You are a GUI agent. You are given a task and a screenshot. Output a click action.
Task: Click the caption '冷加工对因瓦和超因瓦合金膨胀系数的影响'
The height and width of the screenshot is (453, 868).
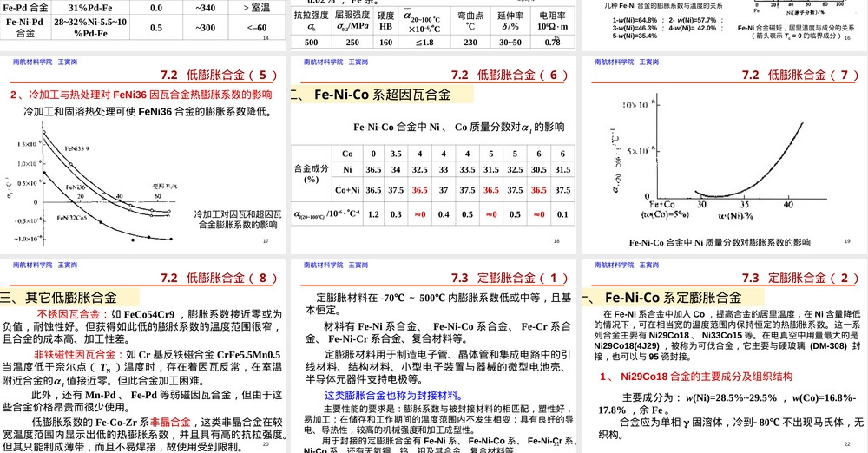pyautogui.click(x=238, y=220)
